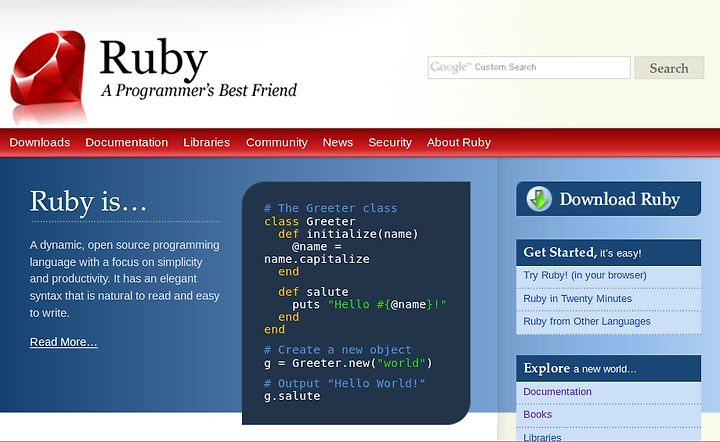Open the Books link under Explore
This screenshot has height=442, width=720.
tap(538, 414)
